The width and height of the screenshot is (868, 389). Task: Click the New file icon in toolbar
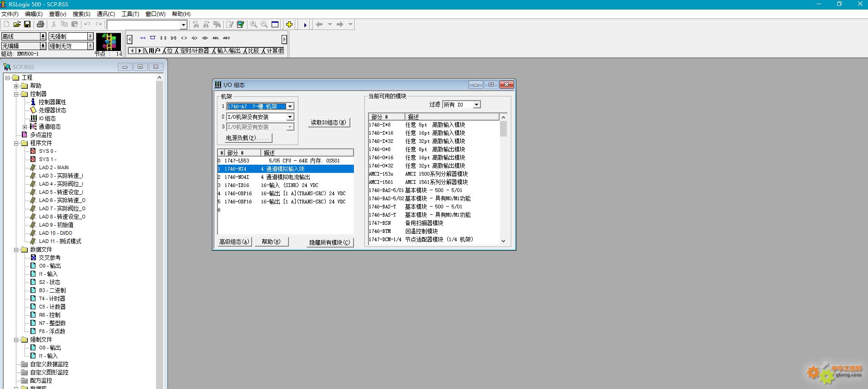(x=6, y=25)
